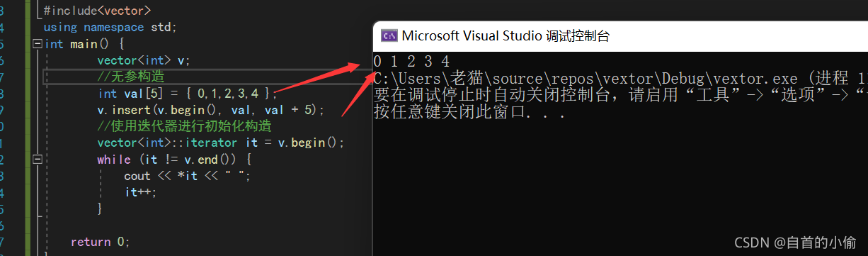Screen dimensions: 868x256
Task: Click the 'vector<int> v;' declaration
Action: [x=144, y=60]
